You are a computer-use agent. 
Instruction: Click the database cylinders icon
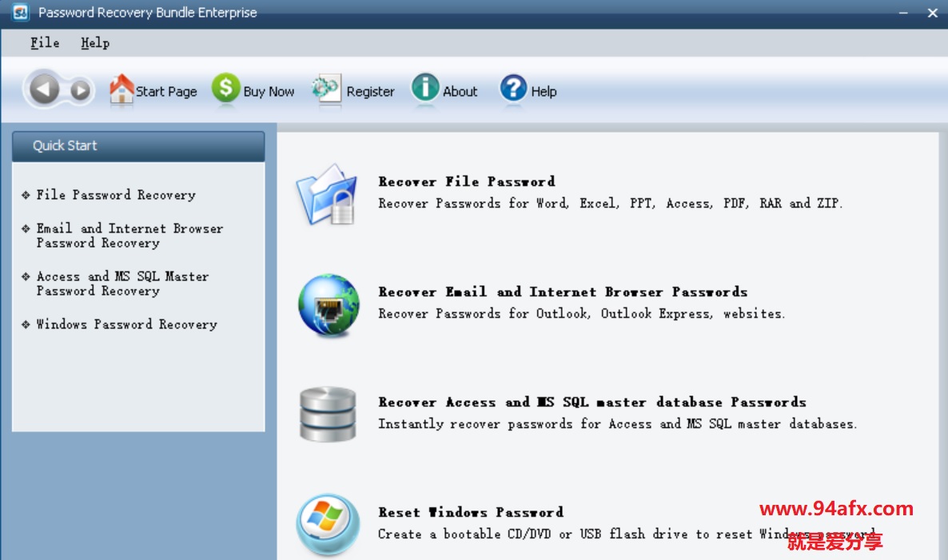(x=328, y=415)
